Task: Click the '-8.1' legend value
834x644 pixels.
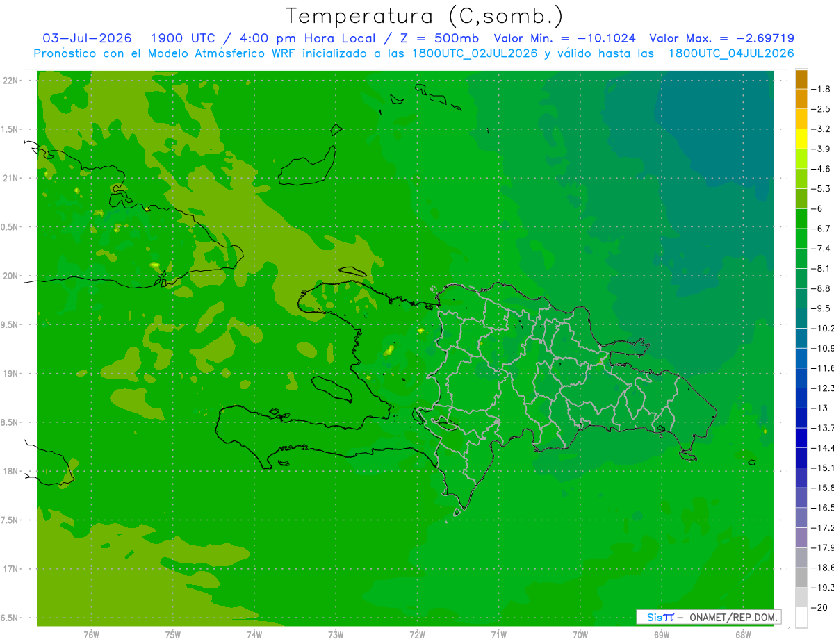Action: pos(821,268)
